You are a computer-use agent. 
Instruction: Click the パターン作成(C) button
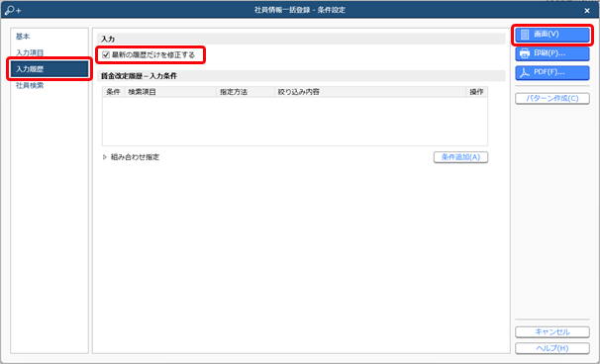point(551,98)
